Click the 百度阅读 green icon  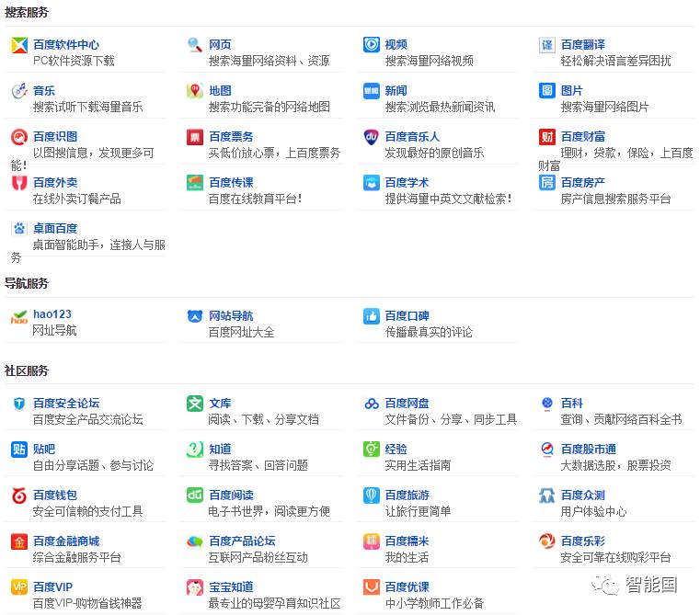point(195,495)
